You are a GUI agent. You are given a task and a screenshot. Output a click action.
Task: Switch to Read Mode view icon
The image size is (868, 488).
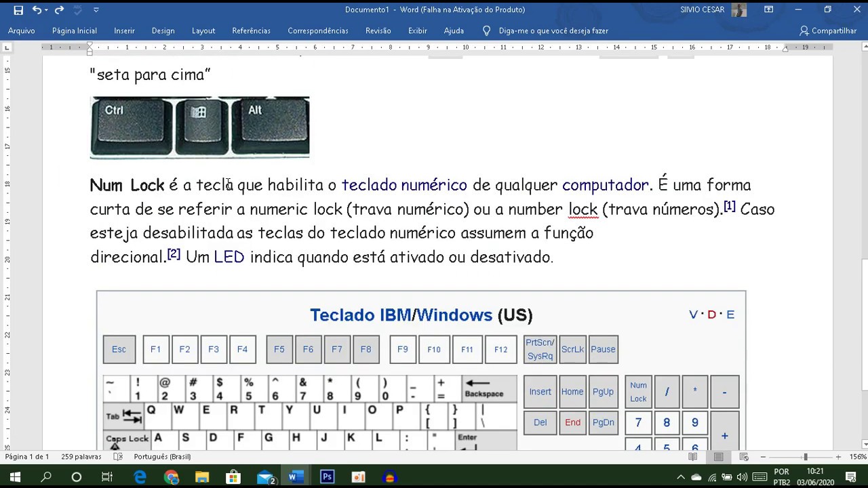[x=692, y=457]
